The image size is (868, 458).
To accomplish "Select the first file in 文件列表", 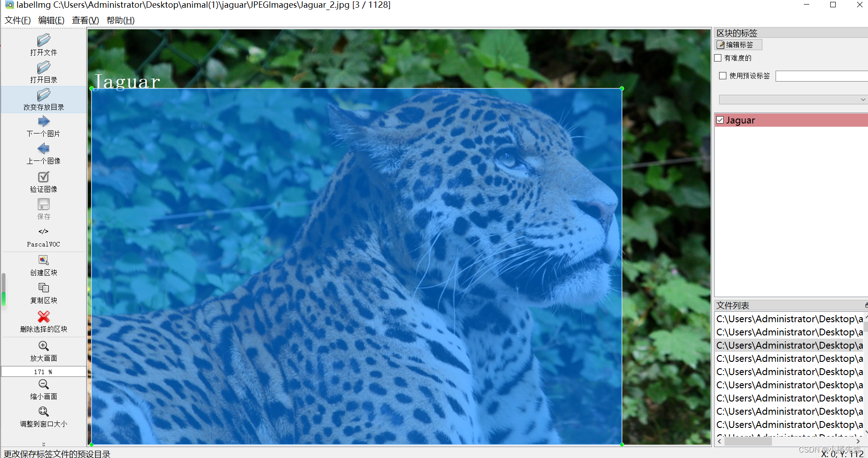I will pyautogui.click(x=790, y=319).
